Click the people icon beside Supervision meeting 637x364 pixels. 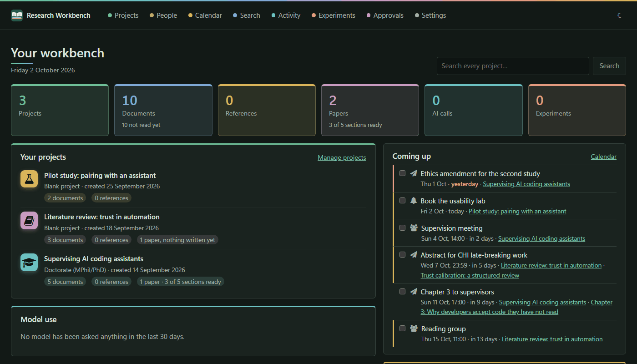point(414,228)
